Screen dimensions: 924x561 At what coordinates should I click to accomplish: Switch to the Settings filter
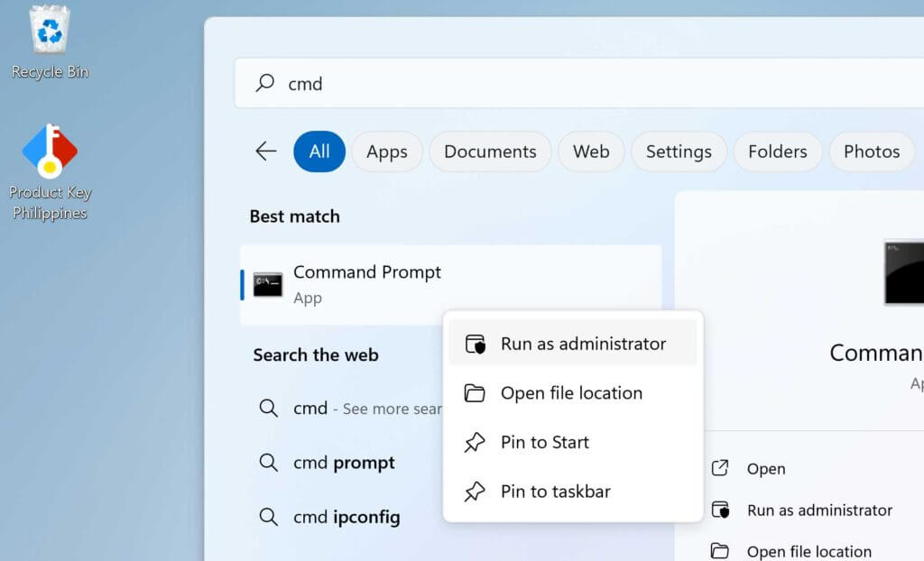click(x=679, y=152)
